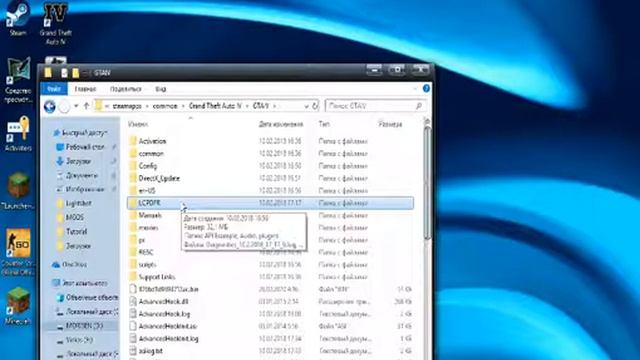Open recent locations dropdown arrow

76,106
